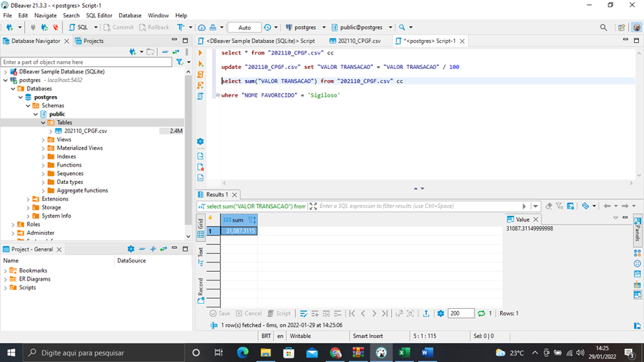Open the Navigate menu
This screenshot has height=362, width=644.
45,15
